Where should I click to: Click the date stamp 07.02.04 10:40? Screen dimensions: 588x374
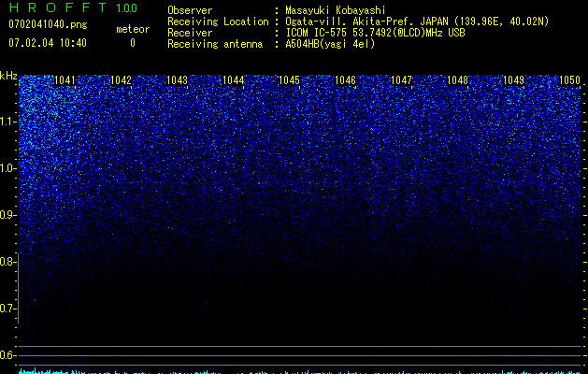(x=48, y=43)
